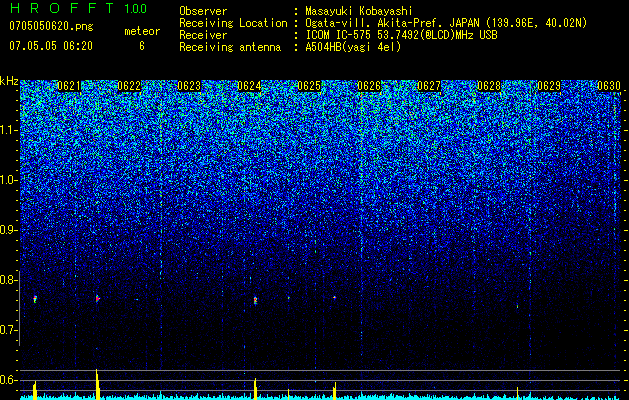The width and height of the screenshot is (629, 400).
Task: Click the 0.9 kHz axis tick label
Action: pos(9,230)
